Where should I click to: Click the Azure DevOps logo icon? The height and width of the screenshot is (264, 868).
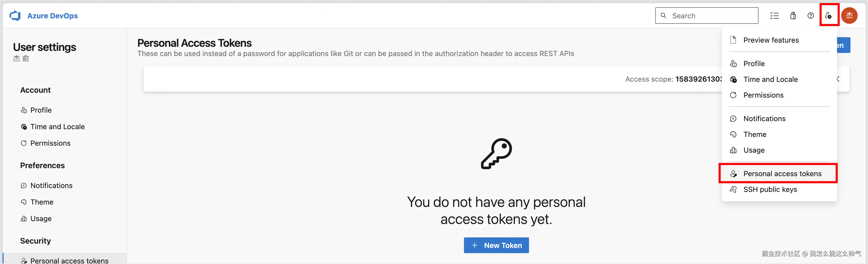pos(15,15)
